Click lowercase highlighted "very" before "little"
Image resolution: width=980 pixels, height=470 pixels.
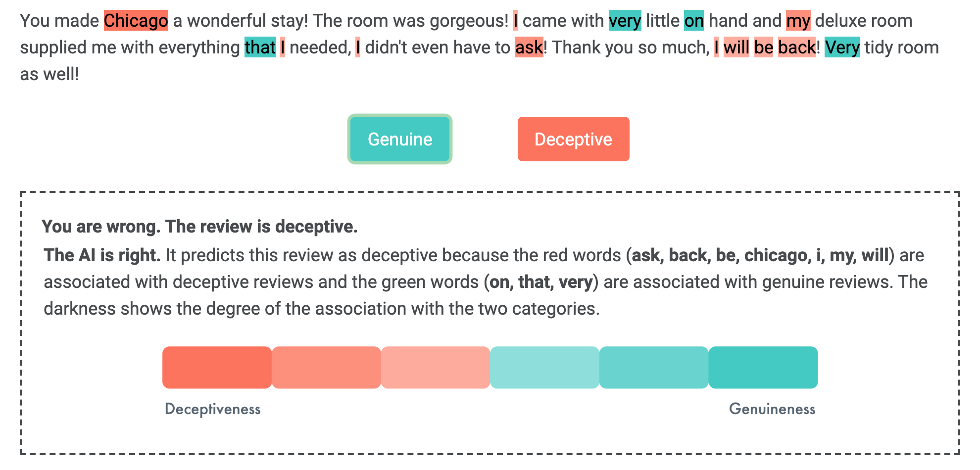coord(625,21)
